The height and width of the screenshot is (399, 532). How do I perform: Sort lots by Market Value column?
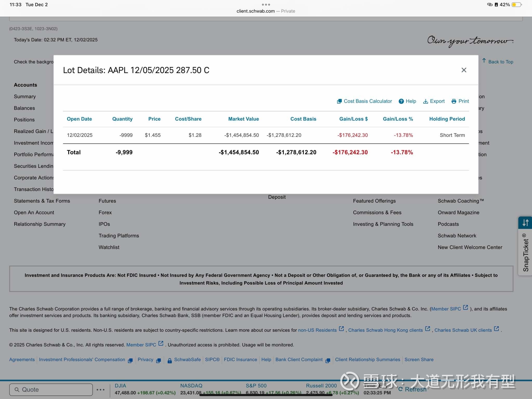pyautogui.click(x=243, y=119)
